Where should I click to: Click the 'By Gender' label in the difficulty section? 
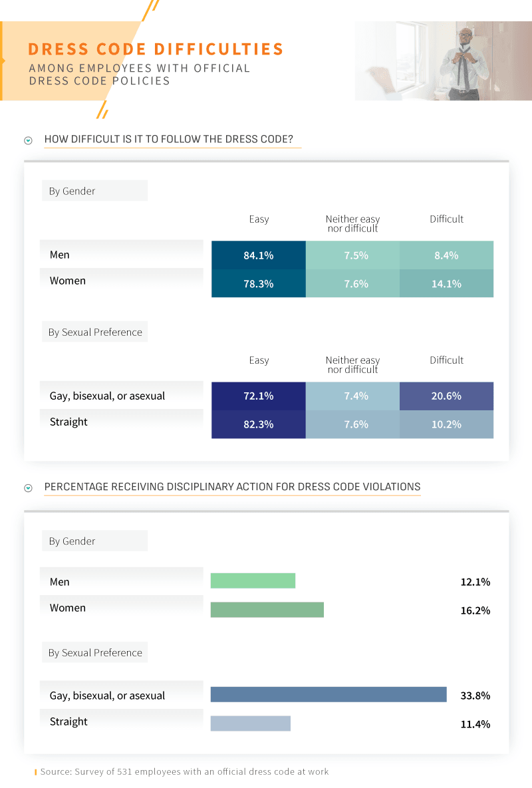[72, 191]
